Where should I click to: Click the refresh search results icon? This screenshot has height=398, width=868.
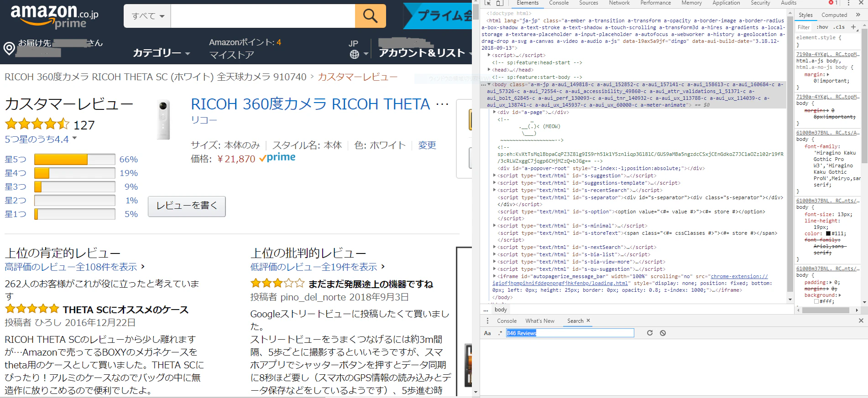click(650, 333)
